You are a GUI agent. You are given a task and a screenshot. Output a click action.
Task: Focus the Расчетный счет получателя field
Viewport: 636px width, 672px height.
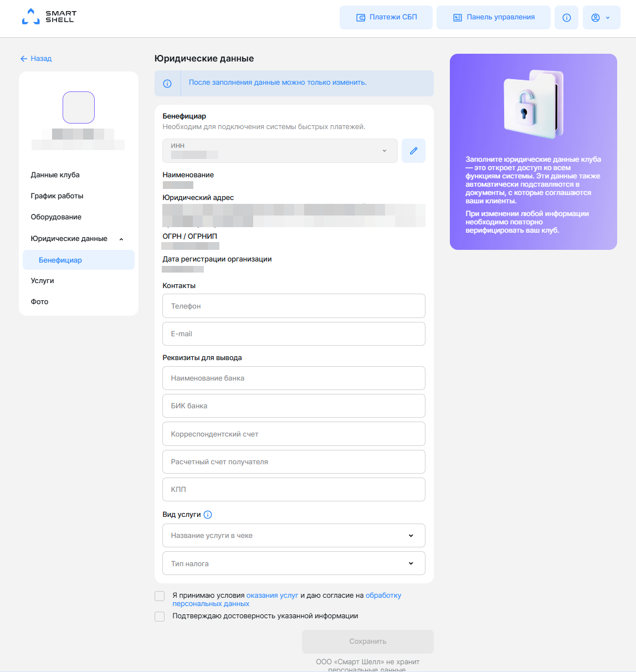294,461
